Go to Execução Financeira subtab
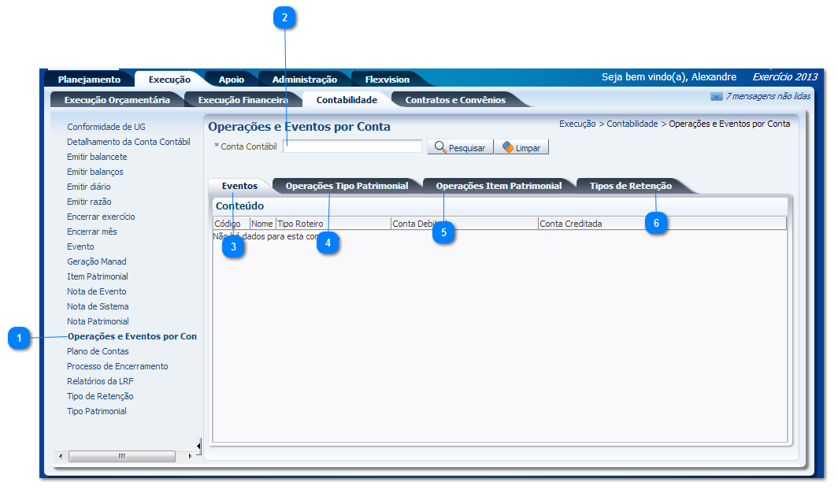The image size is (838, 504). (243, 100)
